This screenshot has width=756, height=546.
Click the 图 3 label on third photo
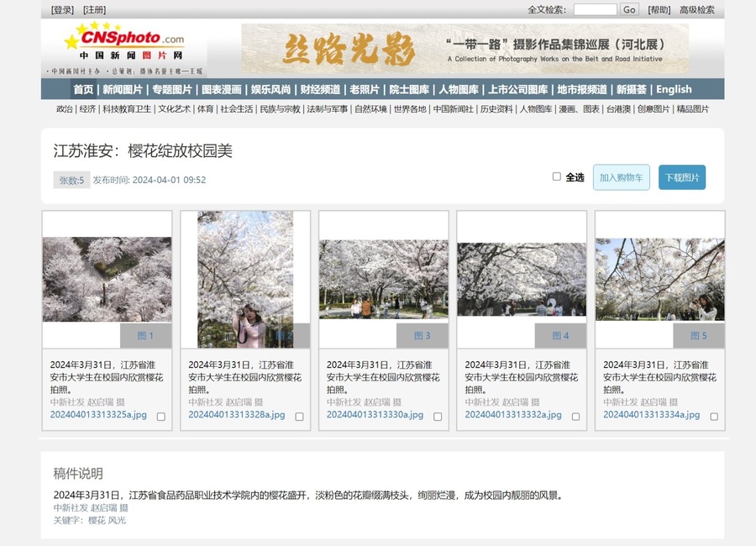coord(422,336)
